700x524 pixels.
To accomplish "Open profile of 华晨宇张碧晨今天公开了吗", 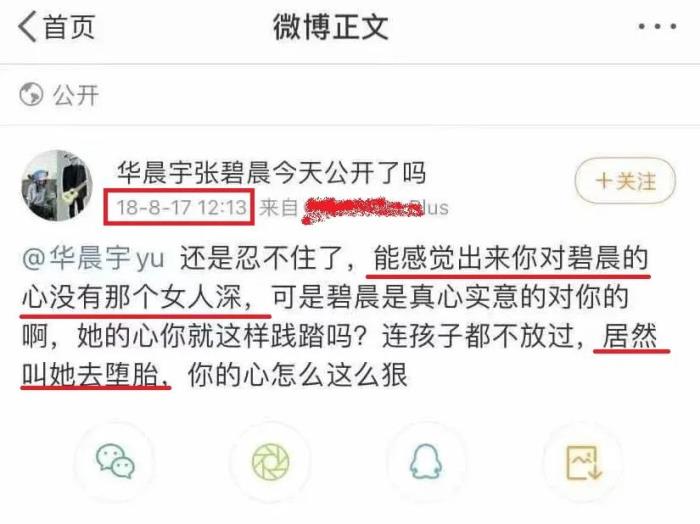I will coord(271,173).
